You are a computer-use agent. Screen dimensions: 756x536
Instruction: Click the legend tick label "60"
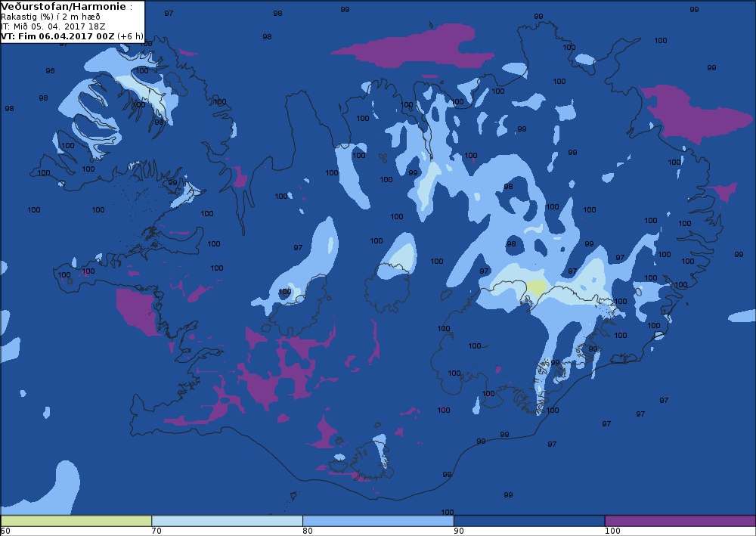[x=6, y=531]
